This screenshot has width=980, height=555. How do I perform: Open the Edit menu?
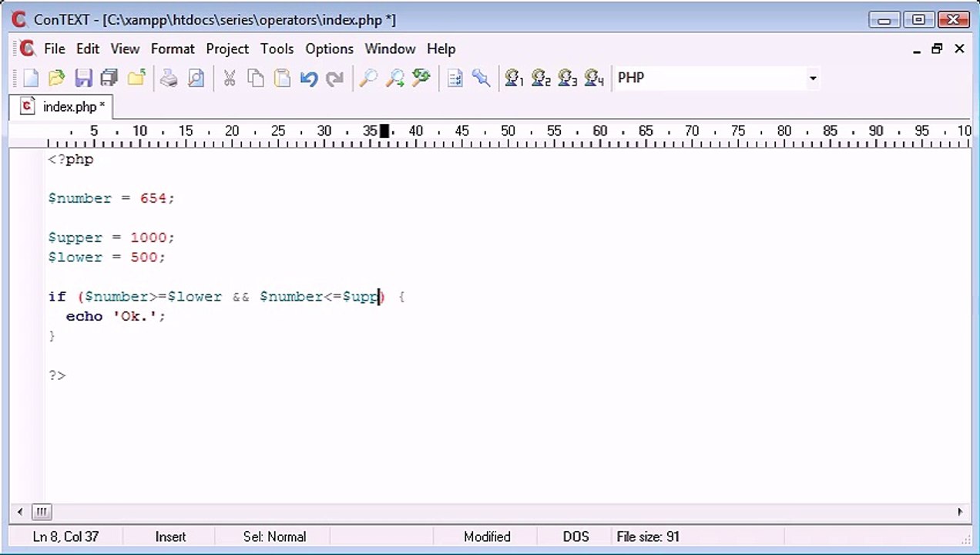tap(88, 49)
